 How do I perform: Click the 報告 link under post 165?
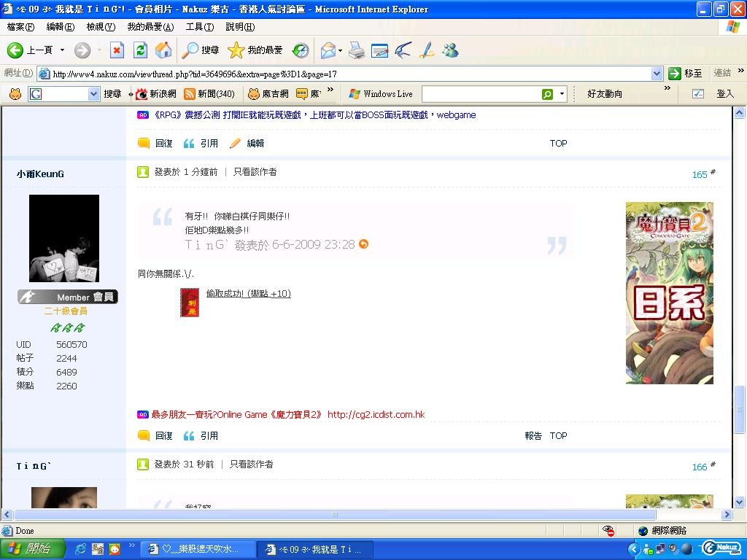(533, 436)
